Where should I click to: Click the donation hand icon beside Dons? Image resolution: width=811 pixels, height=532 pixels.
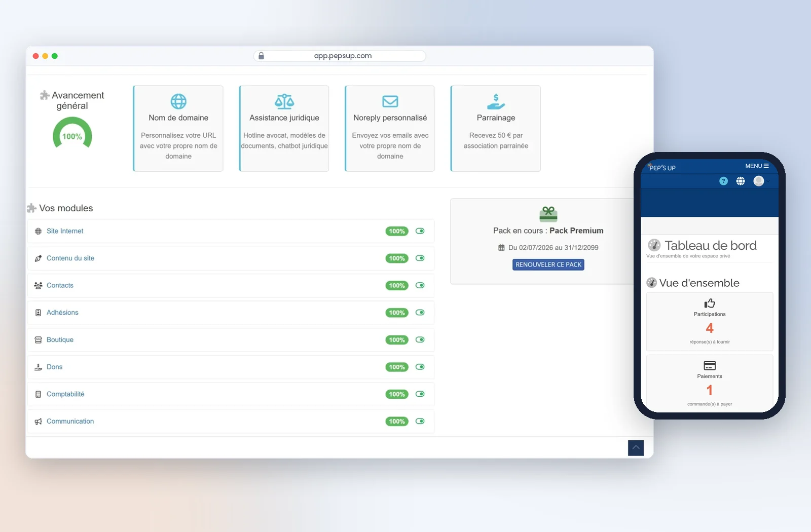pos(38,367)
